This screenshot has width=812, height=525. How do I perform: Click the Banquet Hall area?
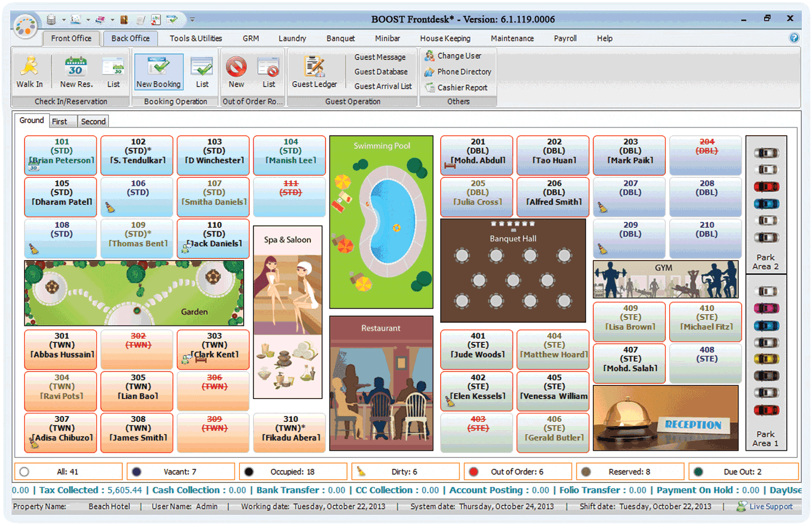coord(513,270)
